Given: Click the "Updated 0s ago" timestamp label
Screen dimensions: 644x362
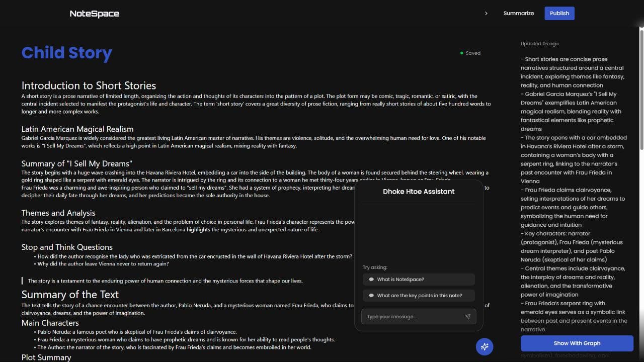Looking at the screenshot, I should (539, 43).
